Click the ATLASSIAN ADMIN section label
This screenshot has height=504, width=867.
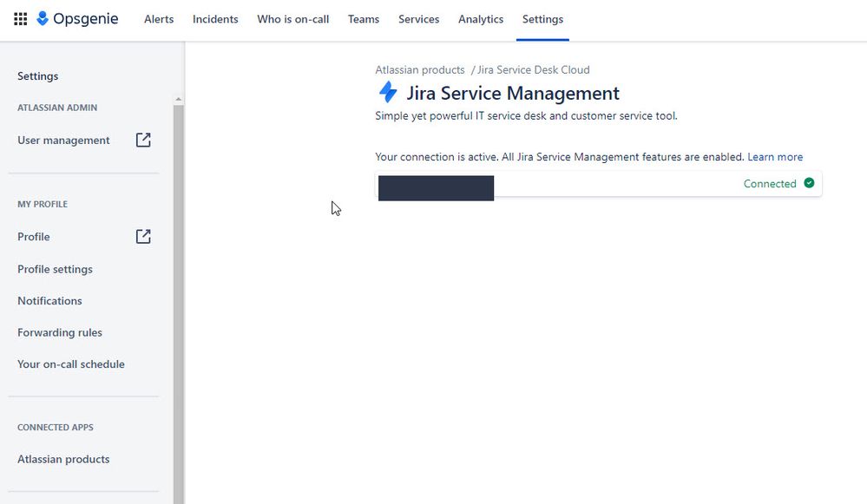pos(57,108)
